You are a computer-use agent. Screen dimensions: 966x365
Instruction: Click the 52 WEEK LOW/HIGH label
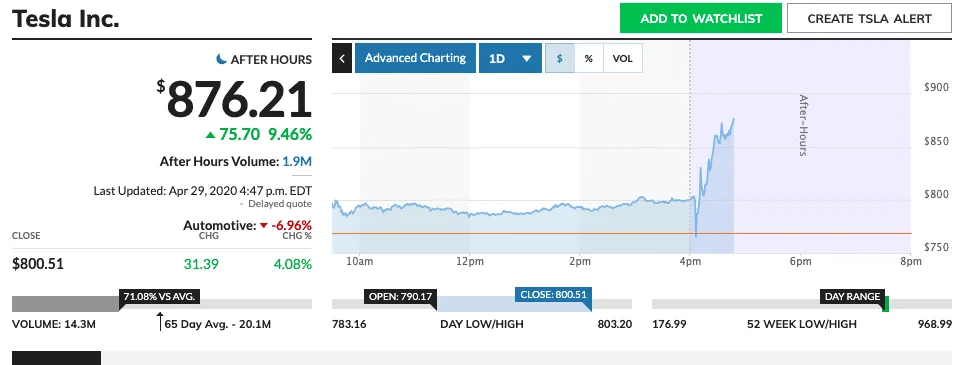point(802,324)
